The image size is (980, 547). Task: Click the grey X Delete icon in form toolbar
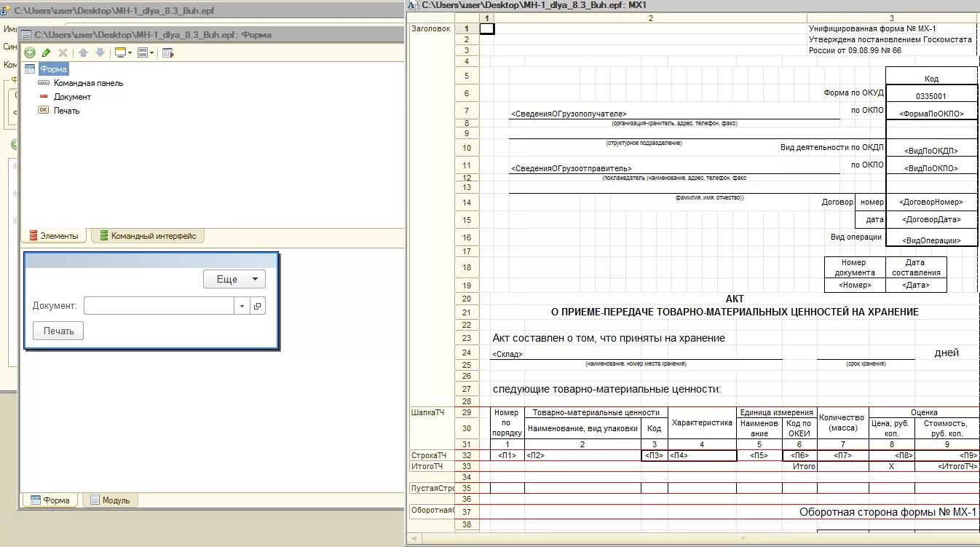(x=63, y=52)
